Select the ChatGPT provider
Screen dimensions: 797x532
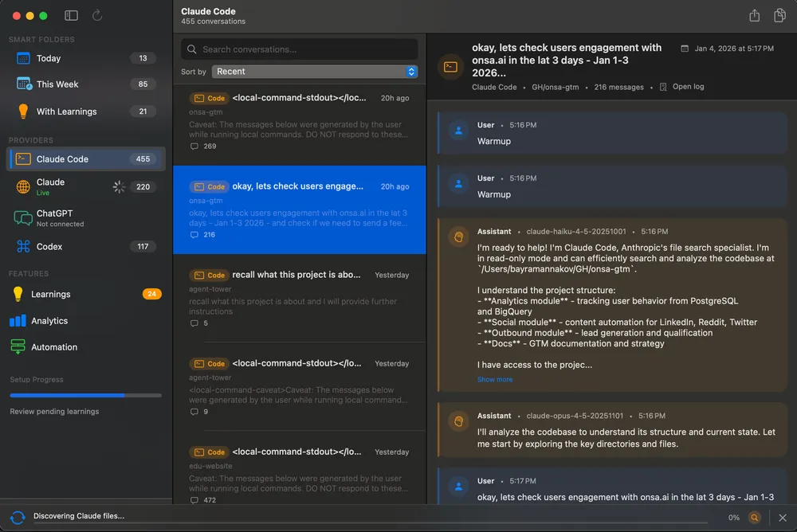click(x=85, y=218)
